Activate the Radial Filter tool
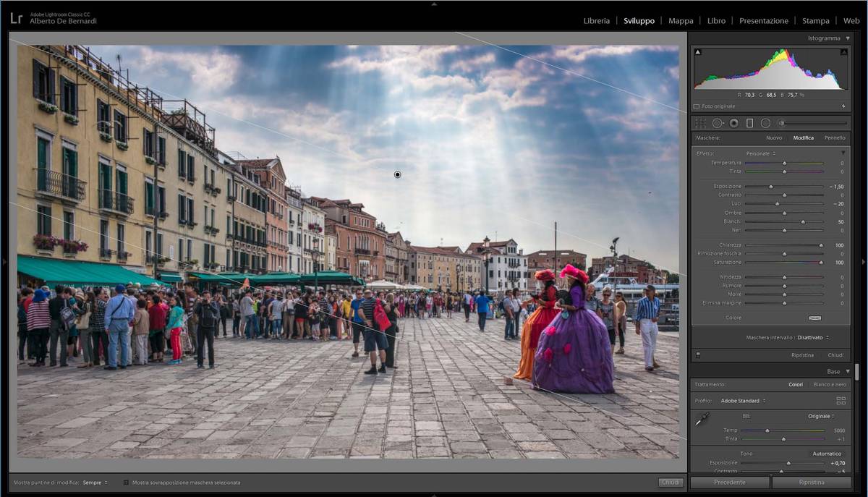 765,123
